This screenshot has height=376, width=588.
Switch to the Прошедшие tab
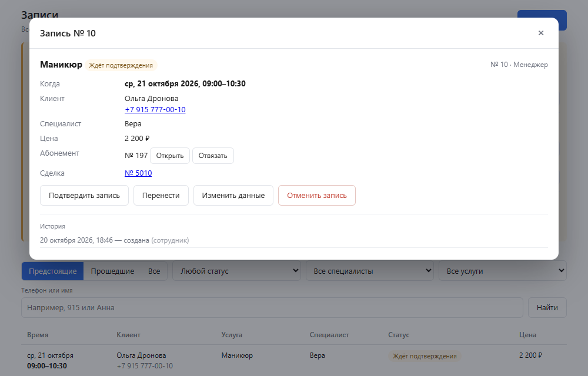tap(112, 271)
